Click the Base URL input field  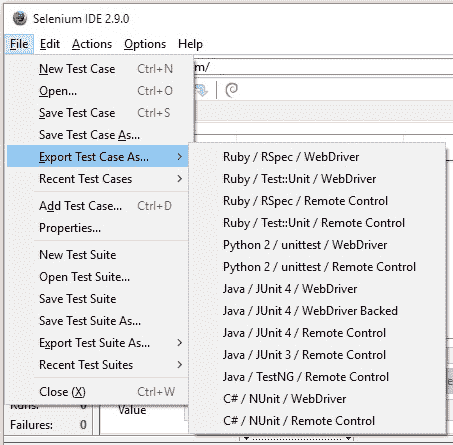[323, 67]
